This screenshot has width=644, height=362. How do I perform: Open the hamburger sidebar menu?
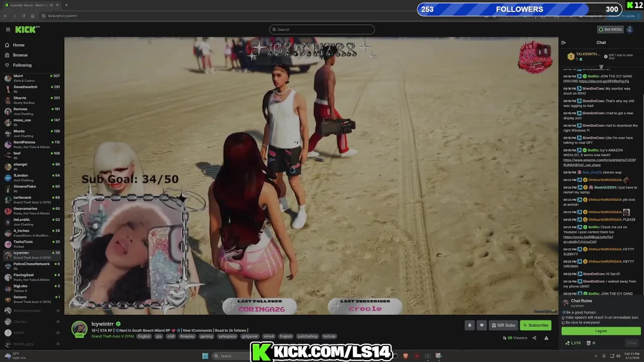click(x=8, y=30)
